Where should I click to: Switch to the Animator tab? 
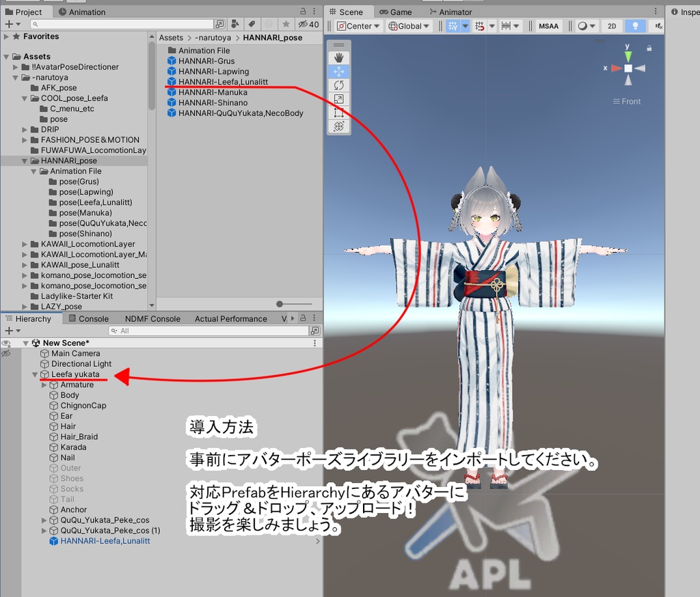pos(450,12)
